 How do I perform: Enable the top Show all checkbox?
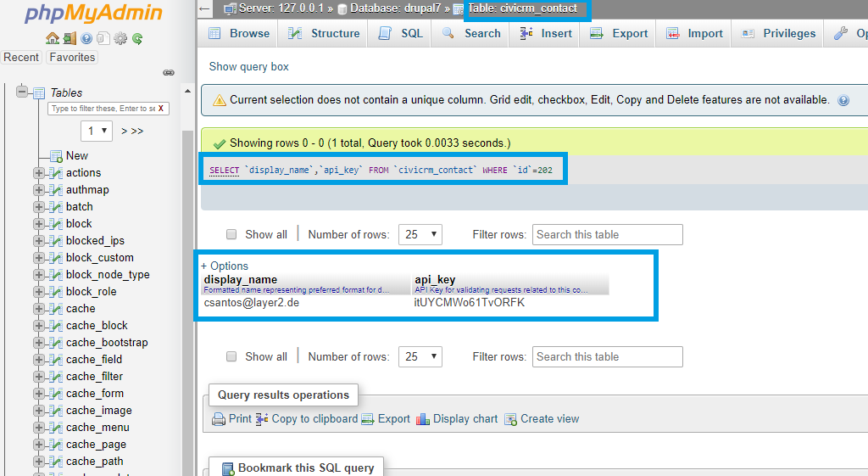[231, 235]
